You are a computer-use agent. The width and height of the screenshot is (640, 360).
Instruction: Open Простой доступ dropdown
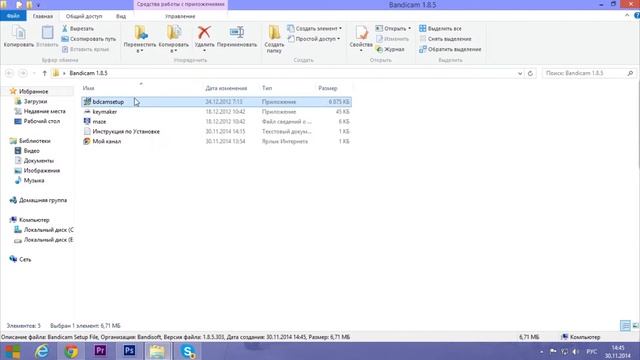313,39
